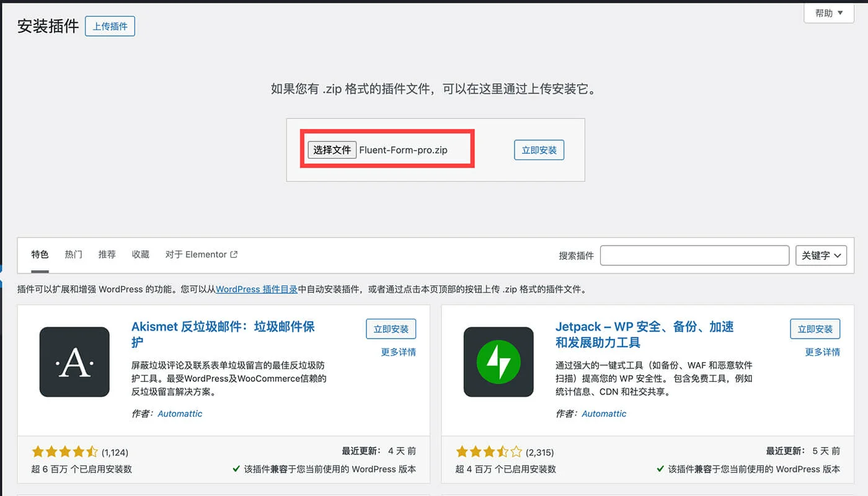Click the Automattic author link under Akismet
This screenshot has width=868, height=496.
click(x=179, y=414)
